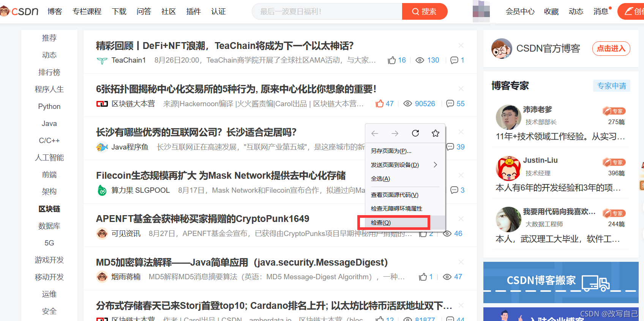The width and height of the screenshot is (644, 321).
Task: Like the TeaChain article with thumbs-up icon
Action: pos(392,60)
